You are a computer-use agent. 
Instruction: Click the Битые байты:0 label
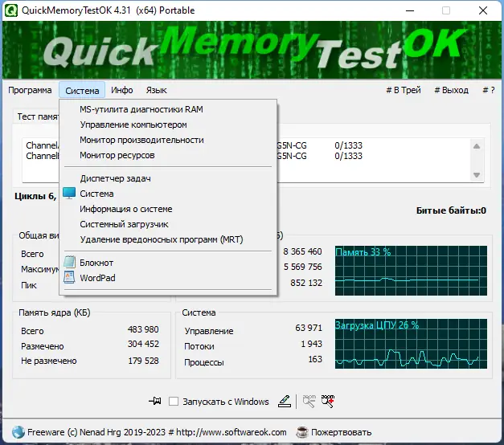[x=451, y=210]
